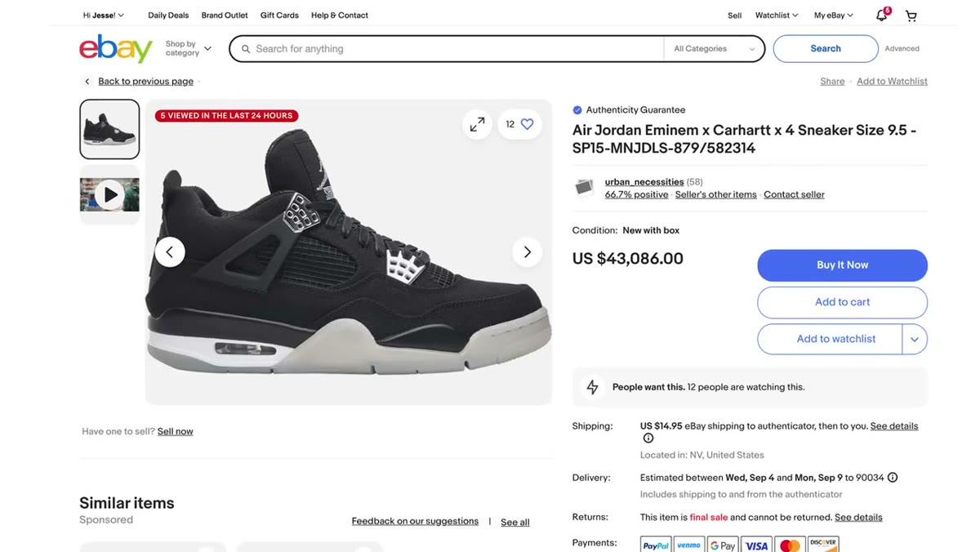980x552 pixels.
Task: Expand the Shop by category menu
Action: 188,49
